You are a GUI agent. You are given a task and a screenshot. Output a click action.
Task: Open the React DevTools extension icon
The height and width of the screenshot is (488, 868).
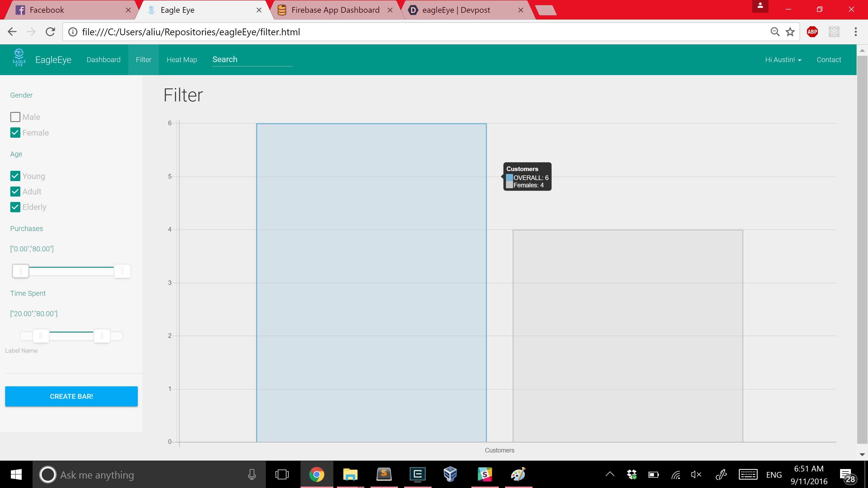click(834, 32)
